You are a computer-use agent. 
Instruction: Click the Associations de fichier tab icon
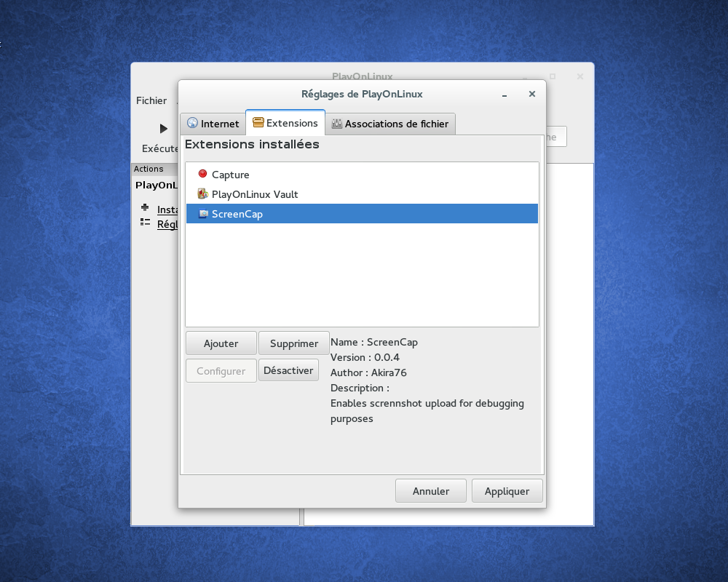[336, 124]
